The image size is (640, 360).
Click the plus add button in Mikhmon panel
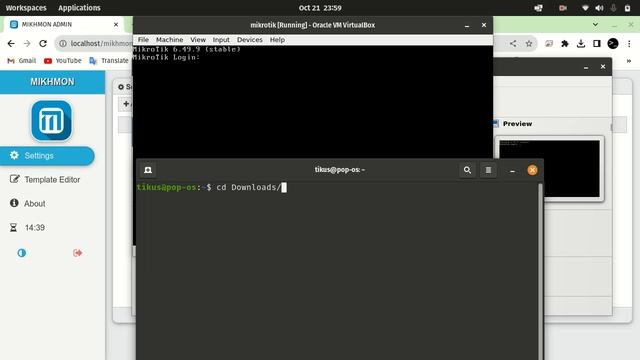click(127, 104)
